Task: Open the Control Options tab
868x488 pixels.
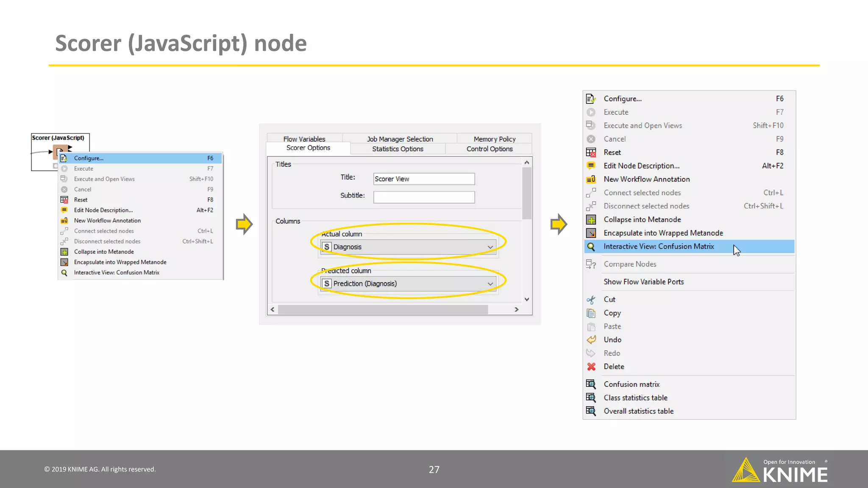Action: pos(490,149)
